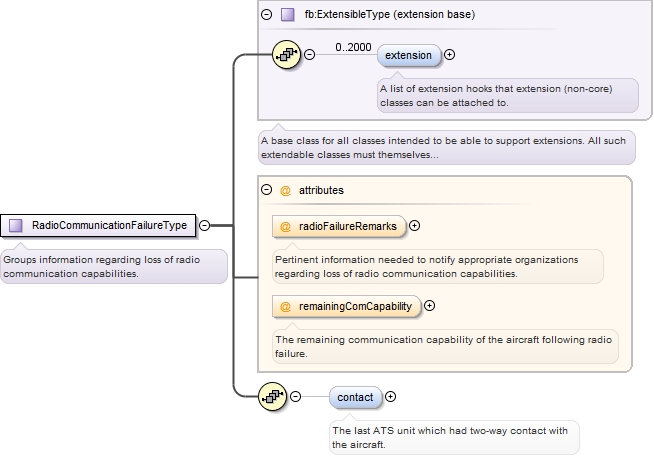This screenshot has width=654, height=458.
Task: Collapse the RadioCommunicationFailureType node
Action: coord(204,226)
